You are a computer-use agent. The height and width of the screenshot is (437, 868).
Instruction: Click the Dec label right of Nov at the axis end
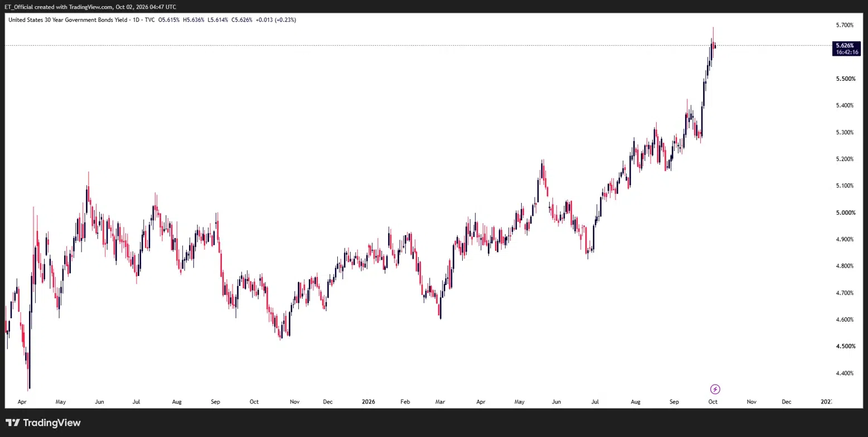[787, 401]
